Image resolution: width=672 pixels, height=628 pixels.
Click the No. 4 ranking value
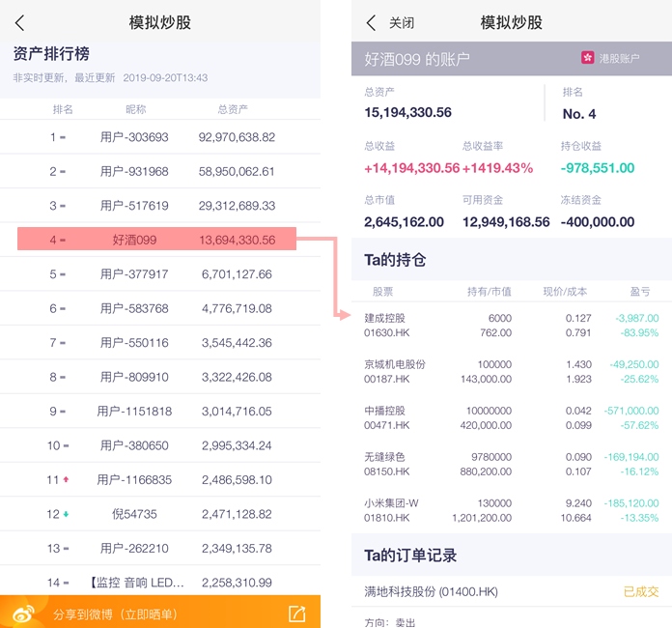tap(579, 114)
